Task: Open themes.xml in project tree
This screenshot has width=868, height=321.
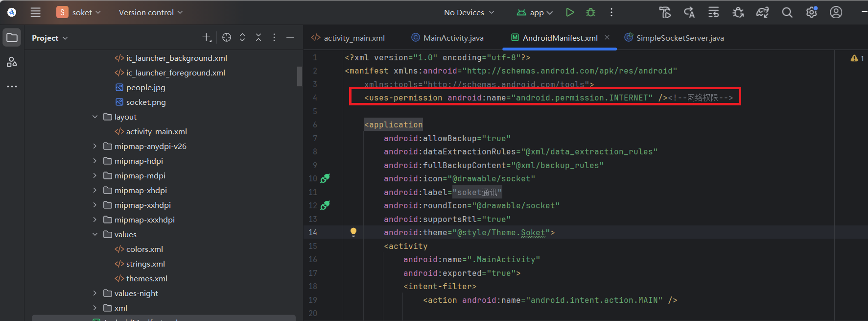Action: pos(141,278)
